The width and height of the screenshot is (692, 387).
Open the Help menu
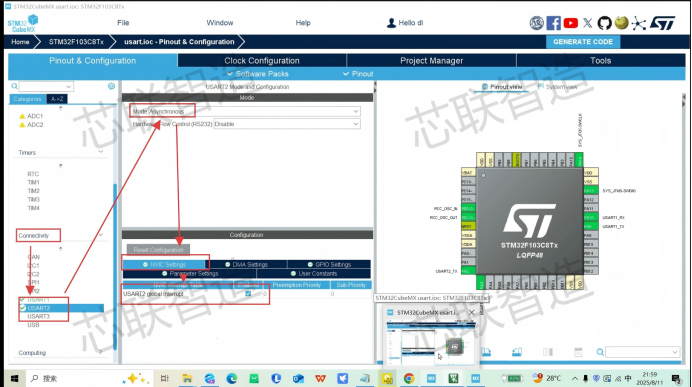pyautogui.click(x=303, y=23)
